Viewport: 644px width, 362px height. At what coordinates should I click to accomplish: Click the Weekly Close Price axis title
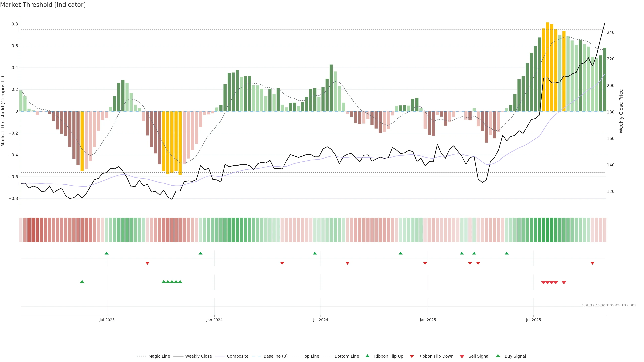pyautogui.click(x=621, y=111)
